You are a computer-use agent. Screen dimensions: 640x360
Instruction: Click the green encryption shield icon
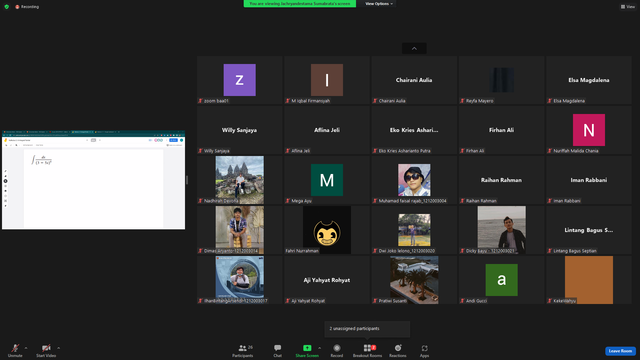7,7
